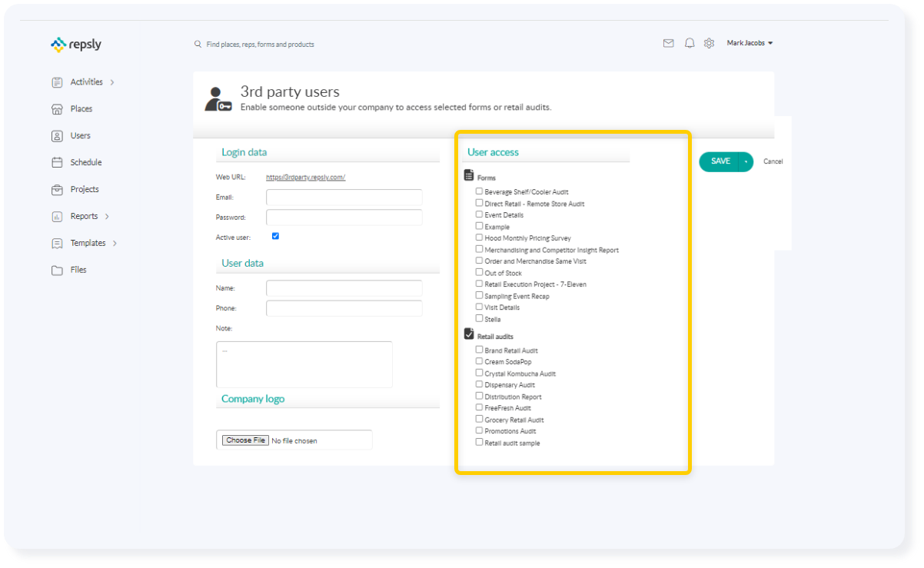924x568 pixels.
Task: Expand the Templates menu chevron
Action: [115, 244]
